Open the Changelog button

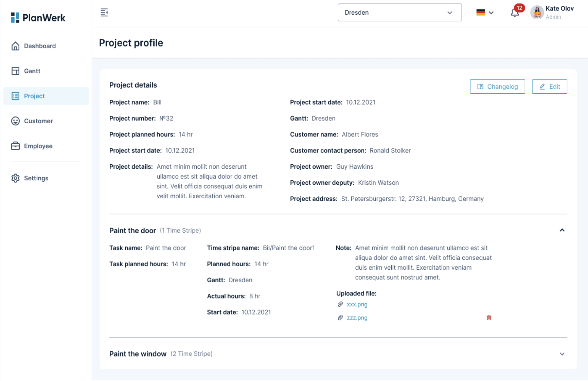(x=497, y=87)
